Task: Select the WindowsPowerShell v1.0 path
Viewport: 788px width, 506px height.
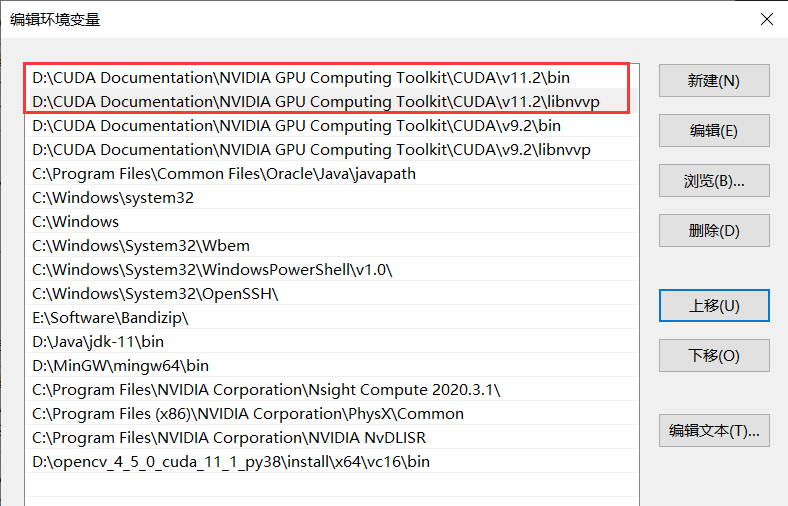Action: (212, 270)
